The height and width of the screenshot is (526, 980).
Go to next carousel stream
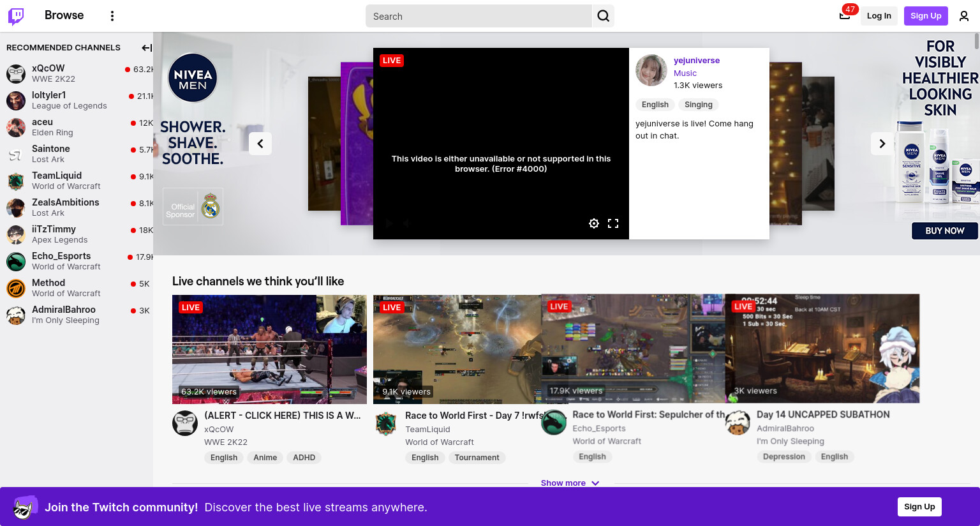pos(882,144)
